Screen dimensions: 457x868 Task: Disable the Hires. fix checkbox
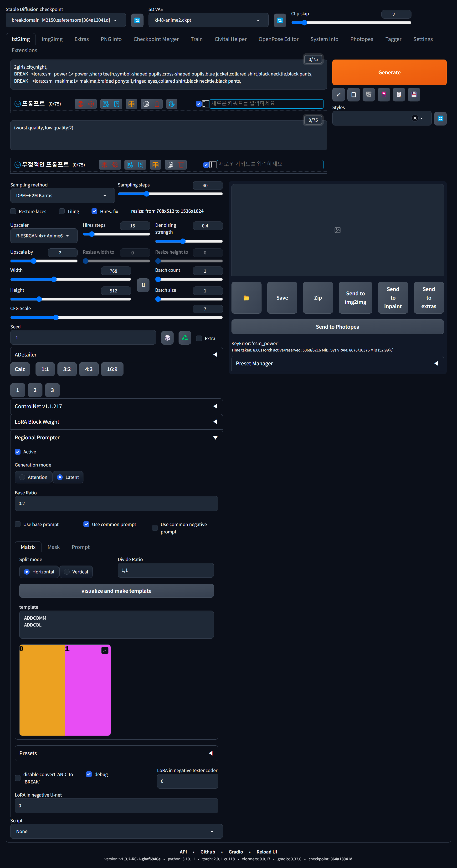pos(94,211)
